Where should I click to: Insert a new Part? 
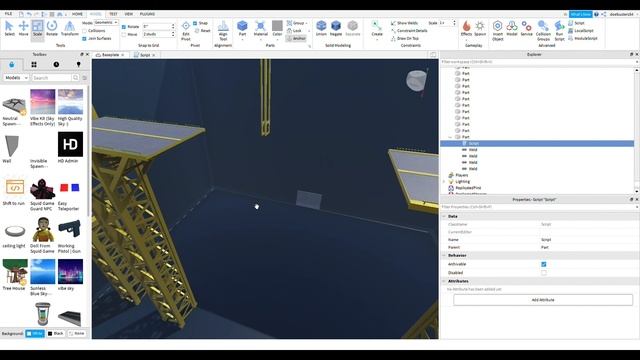tap(242, 28)
